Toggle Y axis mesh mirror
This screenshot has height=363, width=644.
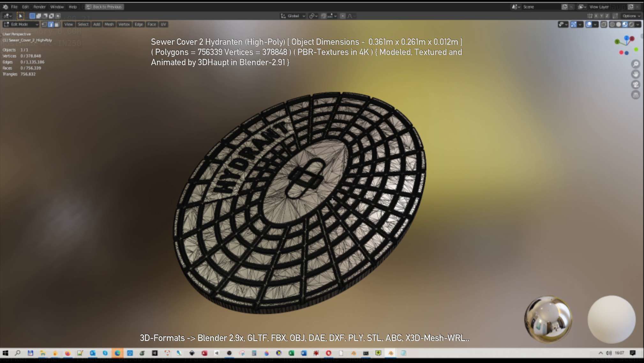coord(602,16)
